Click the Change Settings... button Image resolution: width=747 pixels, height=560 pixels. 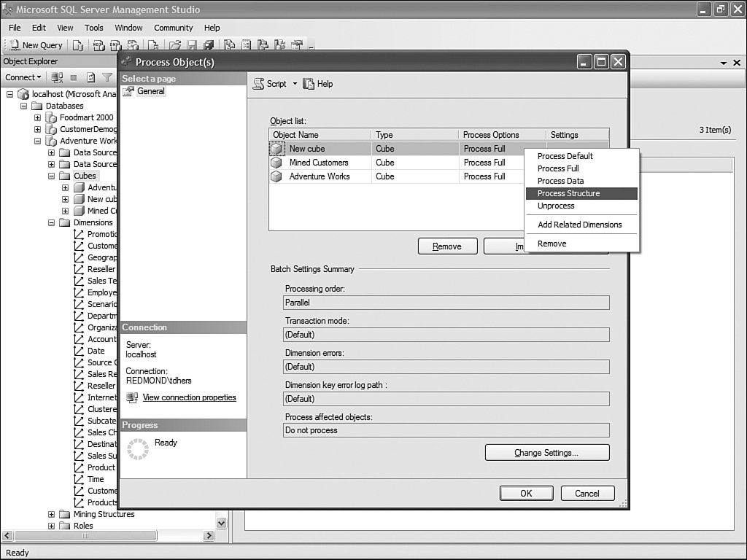coord(547,453)
